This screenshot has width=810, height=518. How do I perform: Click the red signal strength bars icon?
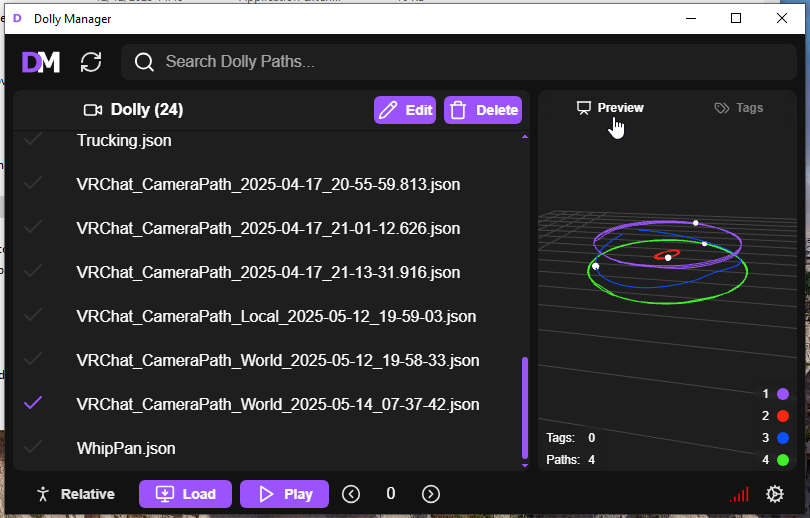(739, 494)
